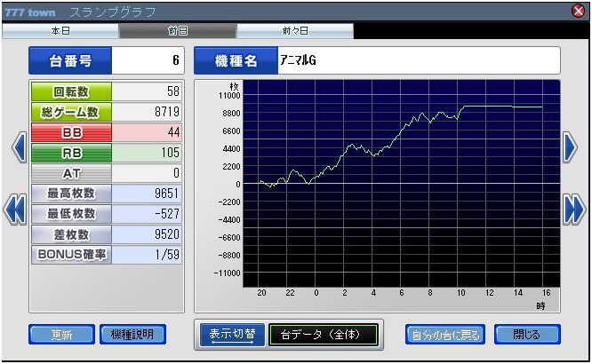Image resolution: width=592 pixels, height=364 pixels.
Task: Open 機種説明 machine description
Action: coord(132,335)
